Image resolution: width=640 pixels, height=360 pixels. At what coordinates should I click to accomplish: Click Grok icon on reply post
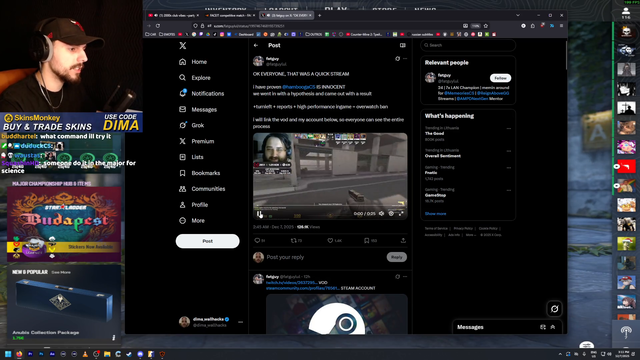coord(398,277)
